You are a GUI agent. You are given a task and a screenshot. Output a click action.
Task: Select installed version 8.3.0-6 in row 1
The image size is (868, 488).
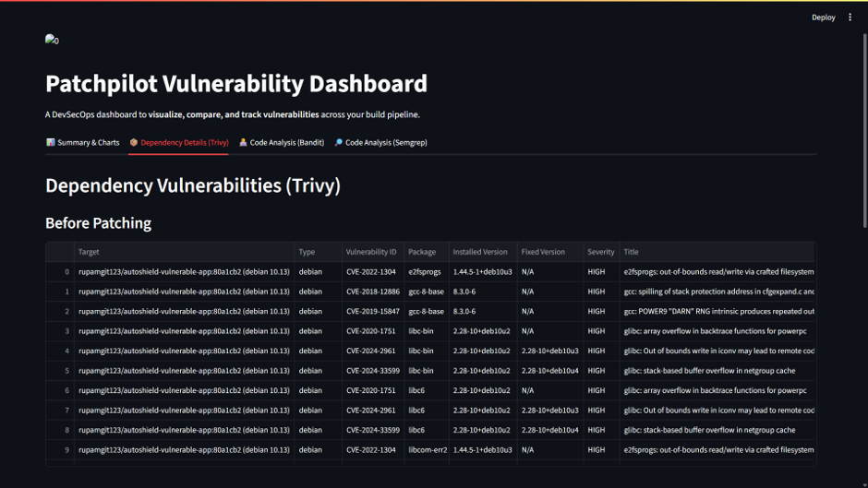coord(483,292)
